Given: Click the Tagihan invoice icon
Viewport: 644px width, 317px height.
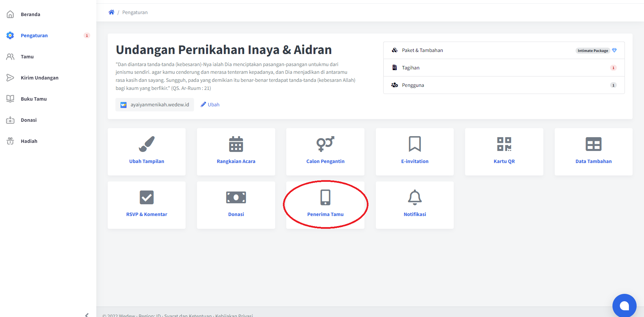Looking at the screenshot, I should [x=395, y=67].
